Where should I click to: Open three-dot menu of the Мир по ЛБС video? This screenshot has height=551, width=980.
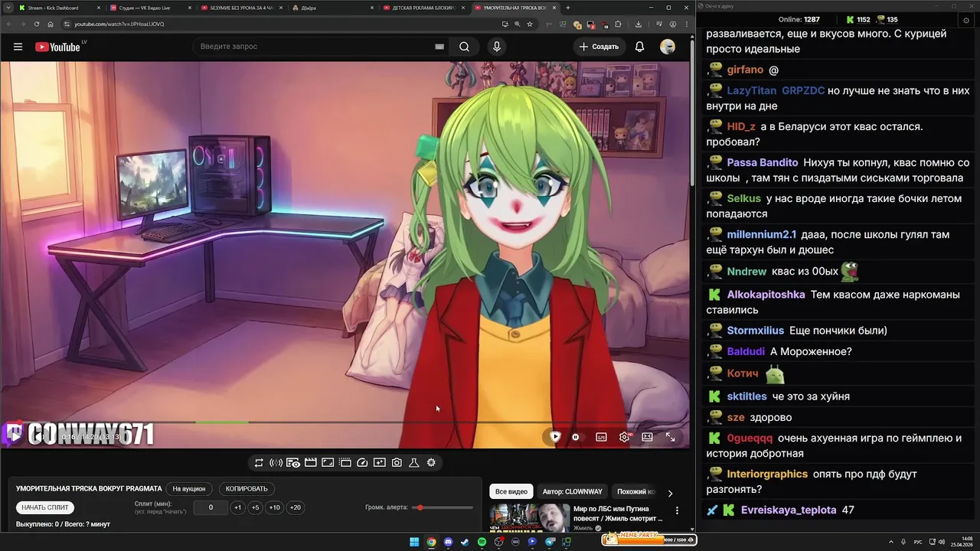click(677, 510)
